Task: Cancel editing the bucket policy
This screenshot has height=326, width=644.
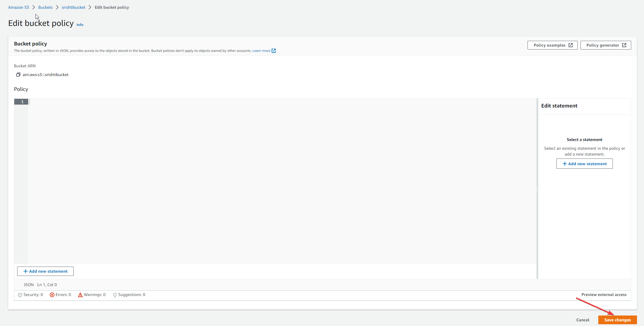Action: [583, 320]
